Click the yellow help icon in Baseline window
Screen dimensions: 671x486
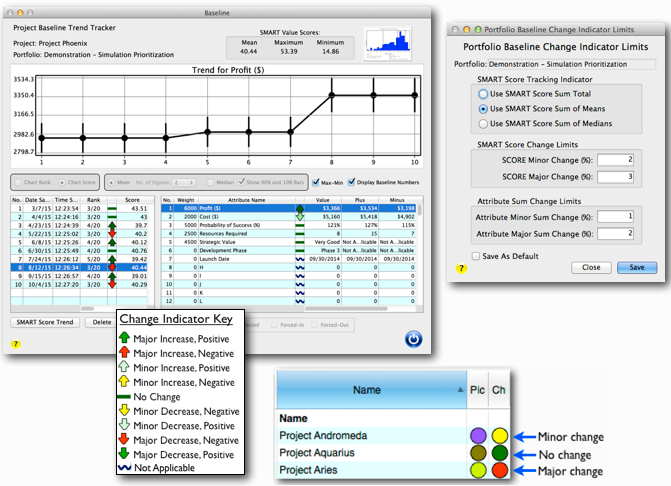(15, 345)
